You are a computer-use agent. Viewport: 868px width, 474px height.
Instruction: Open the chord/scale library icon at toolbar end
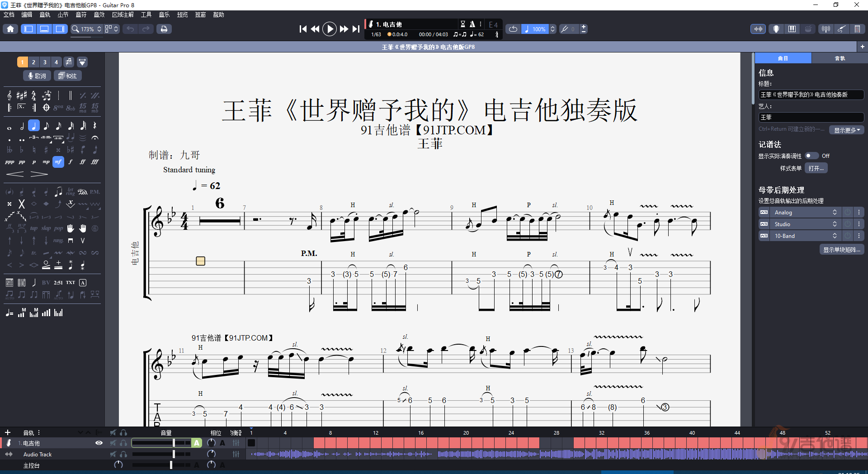tap(857, 29)
